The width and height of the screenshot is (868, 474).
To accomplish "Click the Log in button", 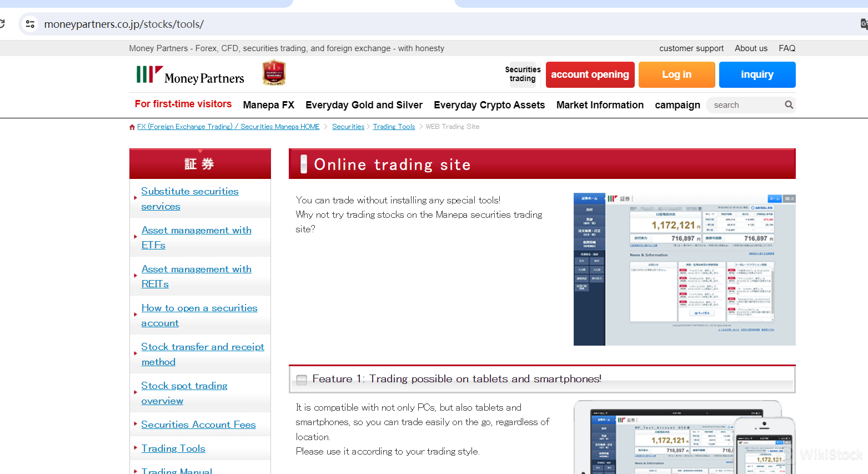I will (x=676, y=74).
